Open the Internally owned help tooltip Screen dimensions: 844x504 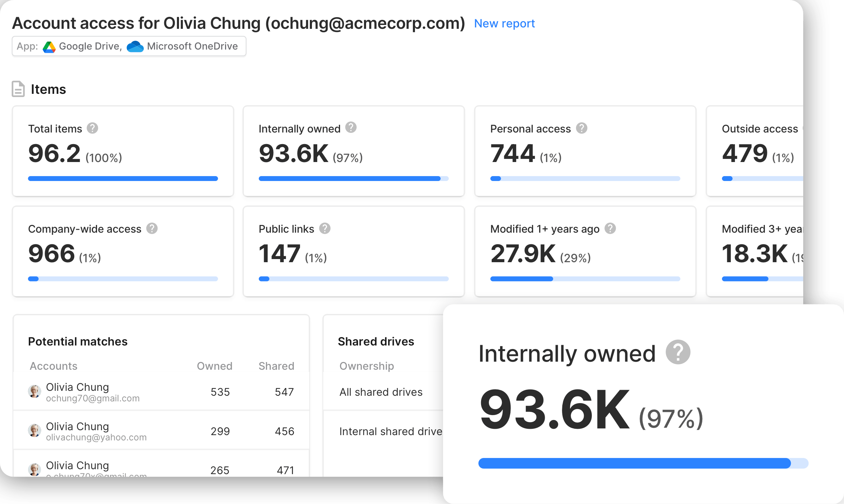pos(351,128)
